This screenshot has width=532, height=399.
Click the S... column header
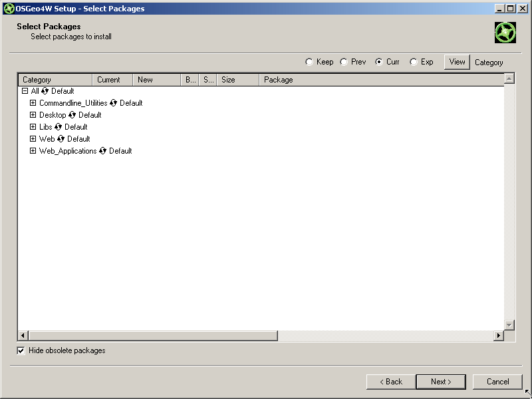coord(207,80)
